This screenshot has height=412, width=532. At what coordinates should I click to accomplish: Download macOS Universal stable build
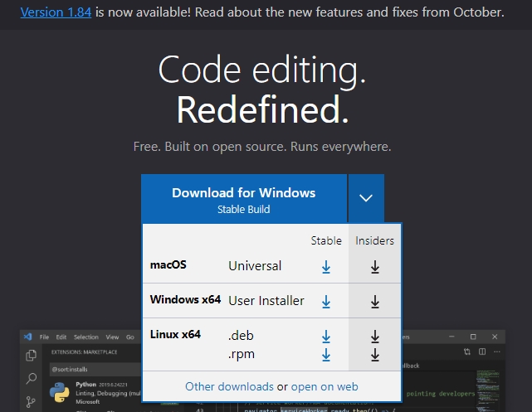coord(326,267)
